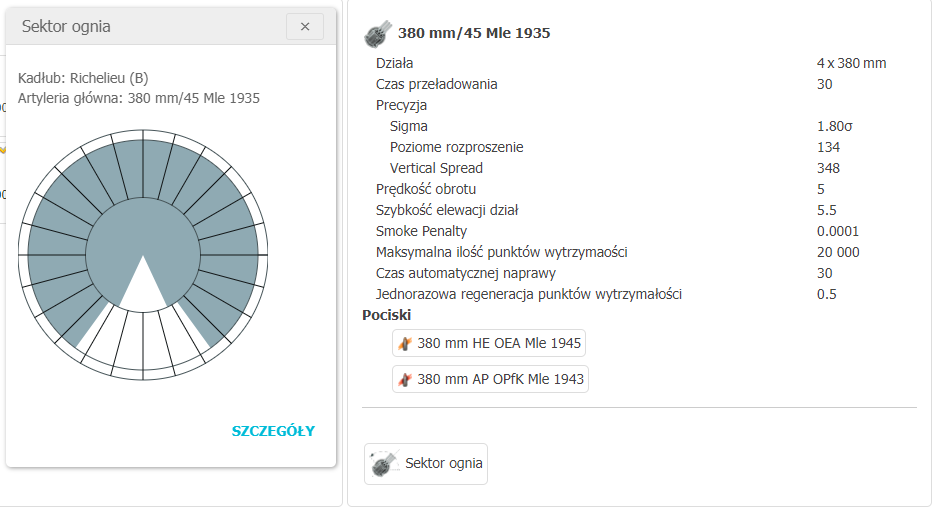Click the Kadłub: Richelieu (B) text
The width and height of the screenshot is (936, 513).
pyautogui.click(x=83, y=78)
